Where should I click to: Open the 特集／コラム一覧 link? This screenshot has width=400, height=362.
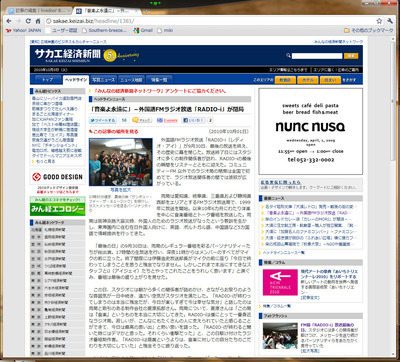(x=277, y=306)
